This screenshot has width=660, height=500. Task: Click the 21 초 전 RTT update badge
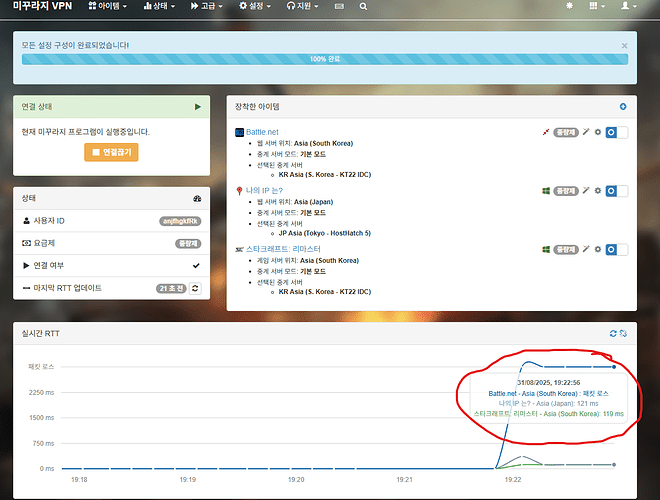pos(171,288)
